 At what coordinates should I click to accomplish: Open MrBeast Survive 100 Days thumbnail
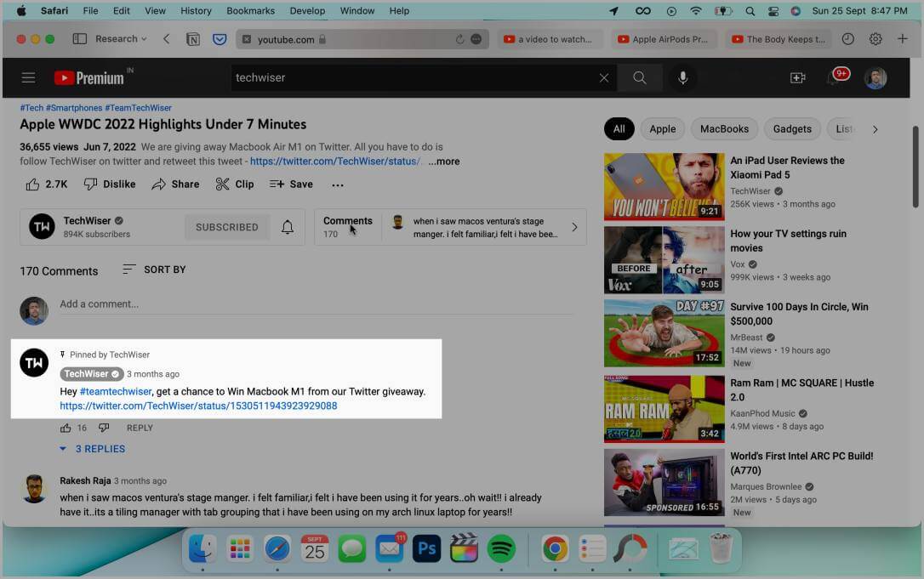click(664, 333)
